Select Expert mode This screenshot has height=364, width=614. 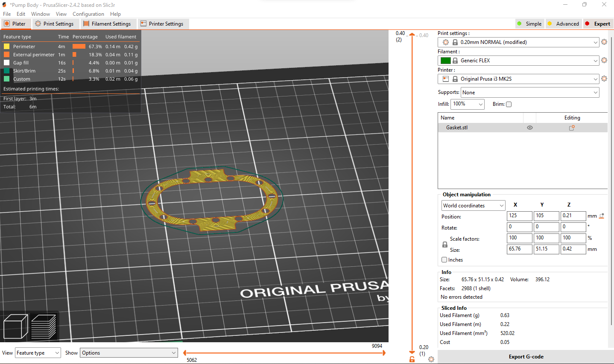pos(598,24)
